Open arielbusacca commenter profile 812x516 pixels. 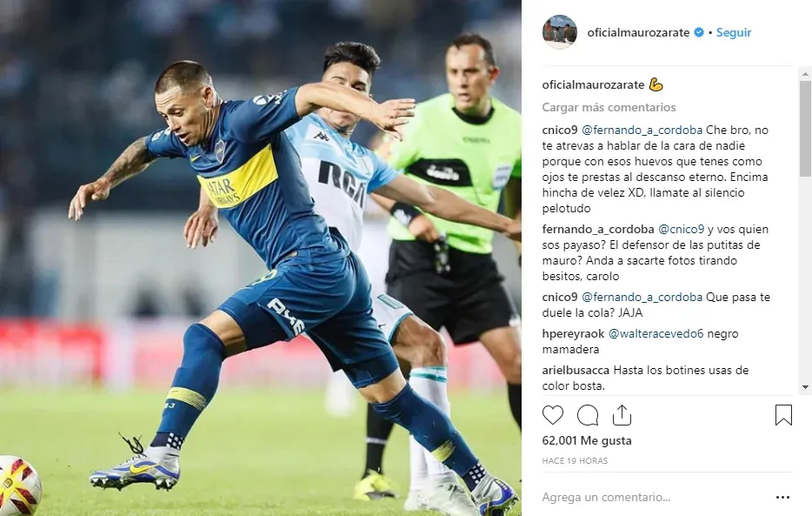576,370
